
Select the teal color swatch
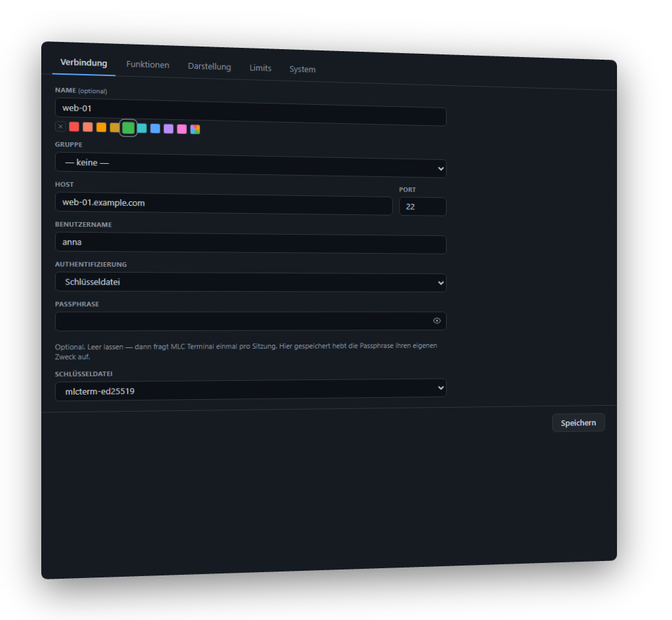tap(142, 128)
